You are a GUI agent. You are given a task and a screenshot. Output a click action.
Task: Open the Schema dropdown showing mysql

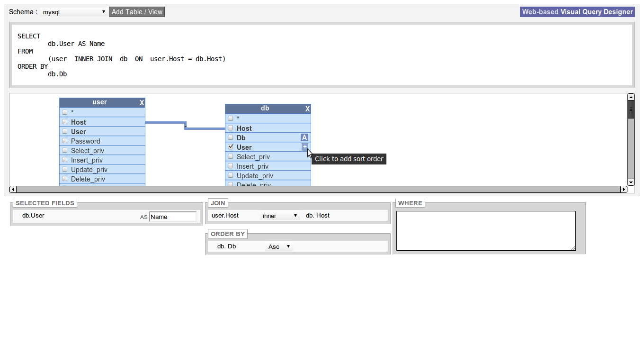[73, 12]
